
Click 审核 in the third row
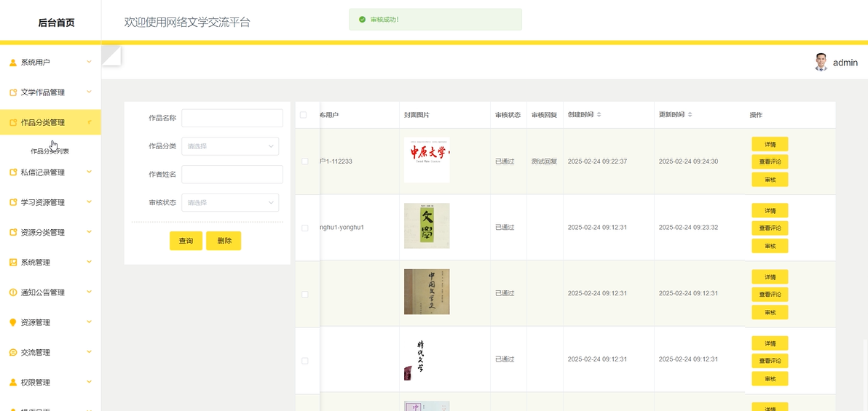point(770,312)
